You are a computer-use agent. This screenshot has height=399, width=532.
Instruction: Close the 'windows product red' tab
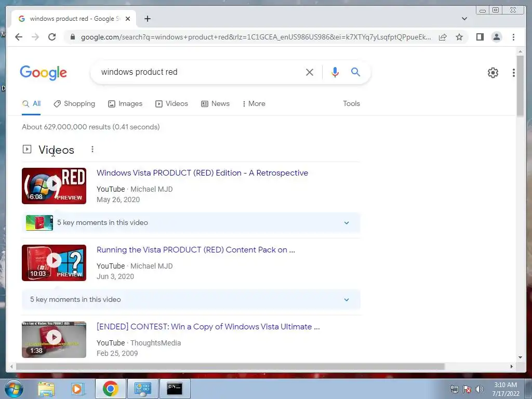click(128, 19)
